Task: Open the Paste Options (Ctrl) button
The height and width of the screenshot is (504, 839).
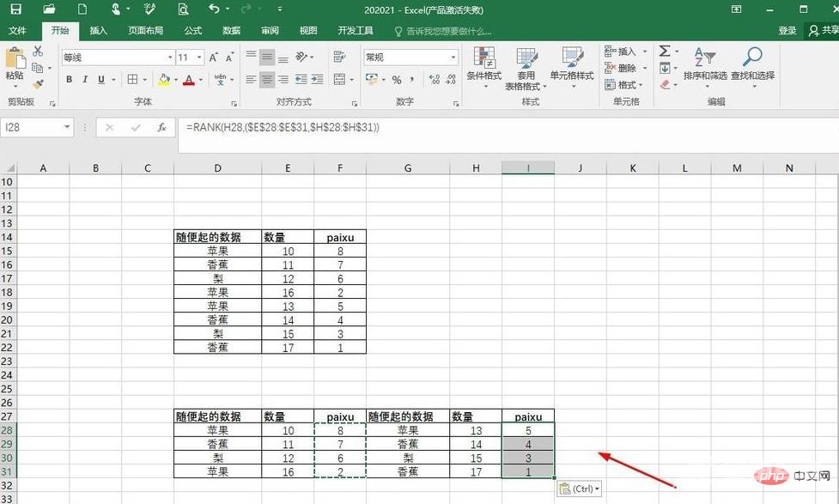Action: click(580, 489)
